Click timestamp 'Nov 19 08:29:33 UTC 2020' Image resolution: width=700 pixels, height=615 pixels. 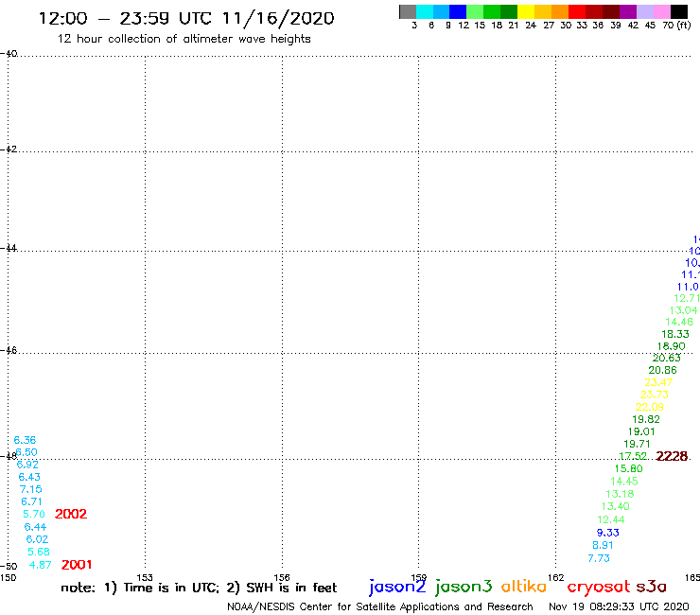[x=619, y=607]
